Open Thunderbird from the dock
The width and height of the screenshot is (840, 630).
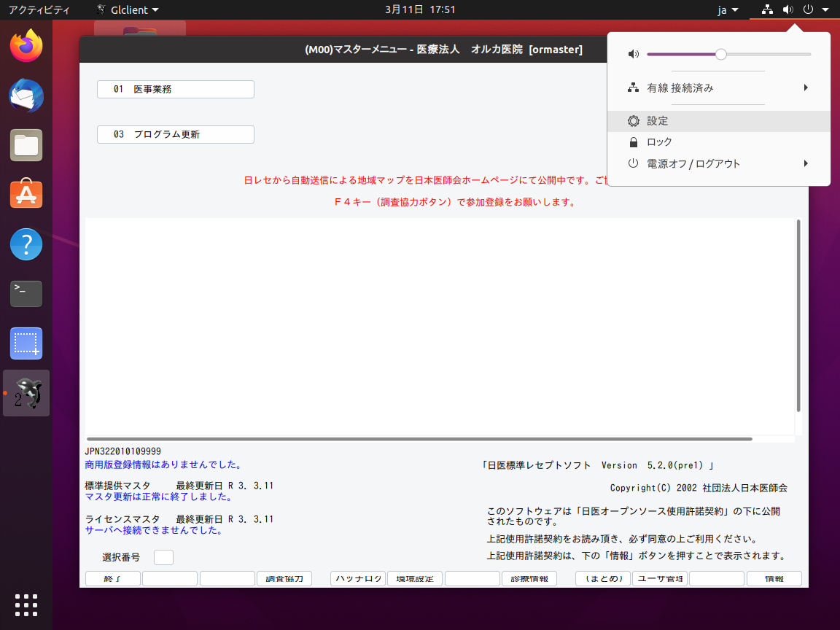[26, 96]
